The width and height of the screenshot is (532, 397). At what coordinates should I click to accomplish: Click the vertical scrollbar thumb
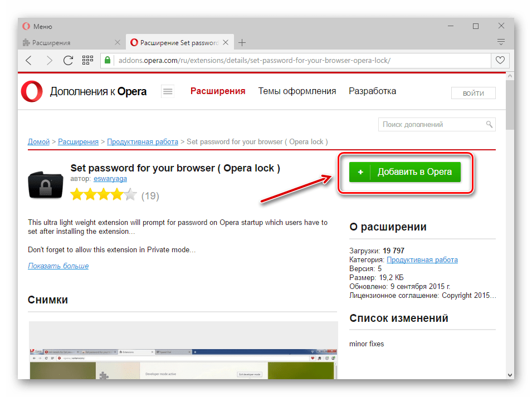click(510, 105)
